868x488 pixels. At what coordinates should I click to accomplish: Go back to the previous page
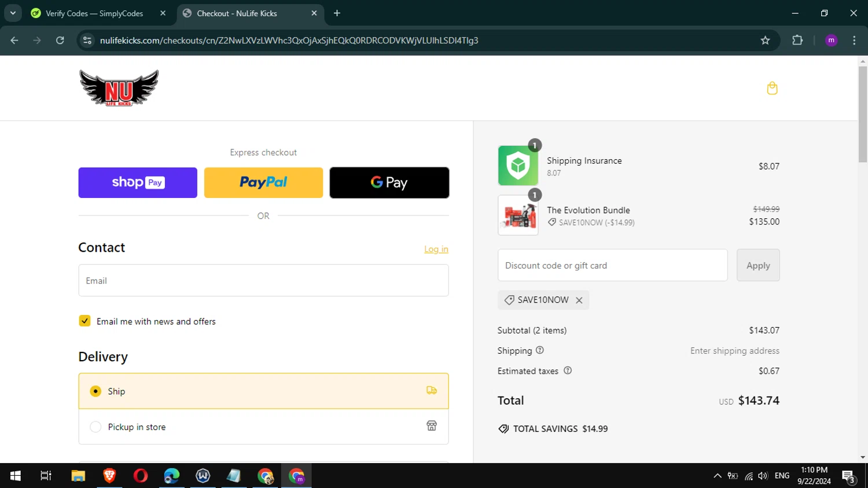(x=14, y=40)
